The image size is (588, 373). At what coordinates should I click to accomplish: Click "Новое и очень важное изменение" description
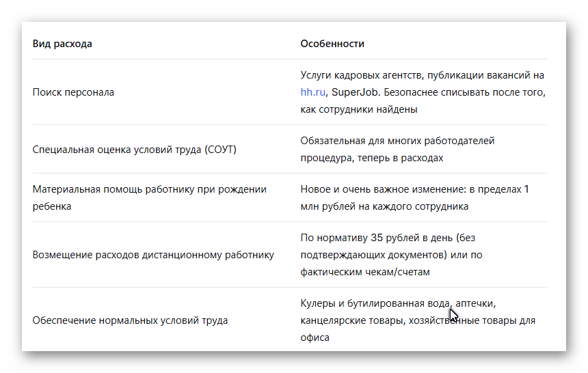414,189
